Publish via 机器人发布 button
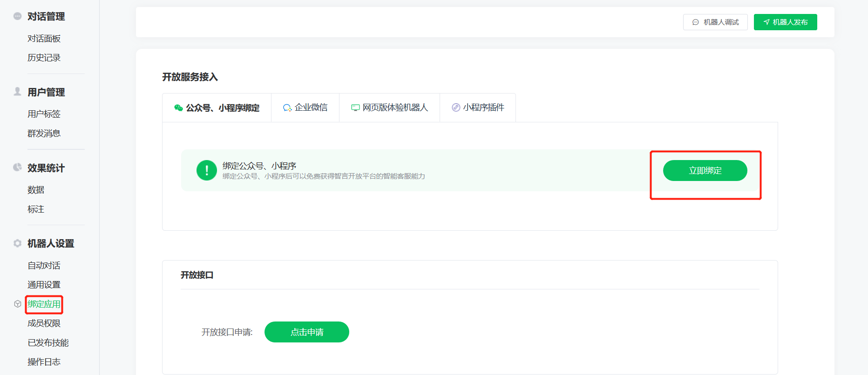This screenshot has width=868, height=375. click(786, 22)
